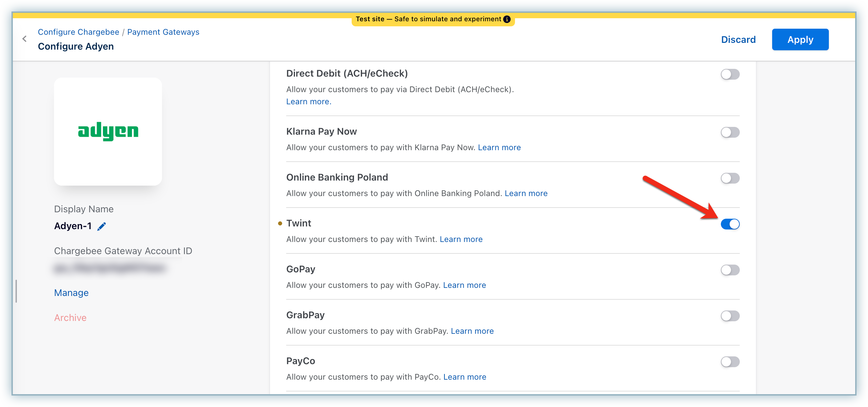This screenshot has width=868, height=407.
Task: Open Learn more for Twint
Action: click(x=461, y=239)
